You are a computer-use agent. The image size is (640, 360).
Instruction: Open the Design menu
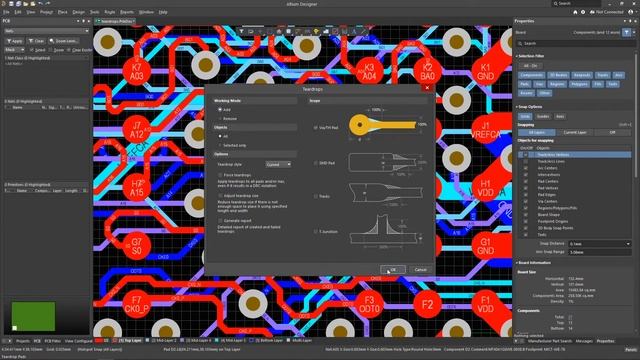[78, 12]
